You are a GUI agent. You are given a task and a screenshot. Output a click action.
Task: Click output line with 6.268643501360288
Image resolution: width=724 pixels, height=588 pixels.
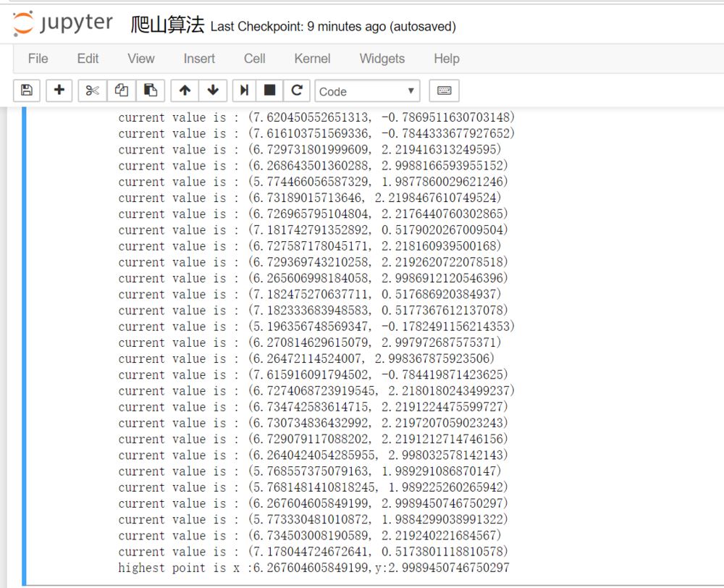pos(313,165)
